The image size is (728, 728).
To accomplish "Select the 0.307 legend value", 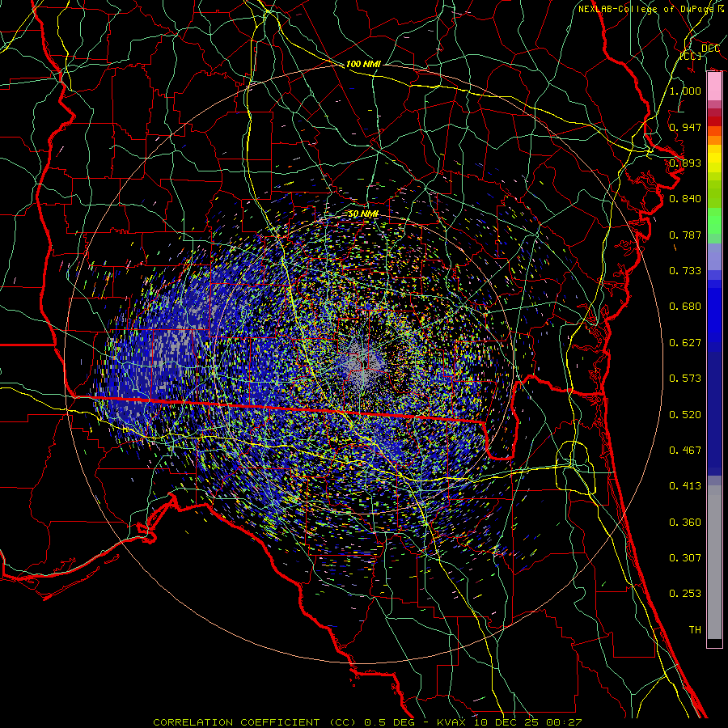I will coord(685,557).
